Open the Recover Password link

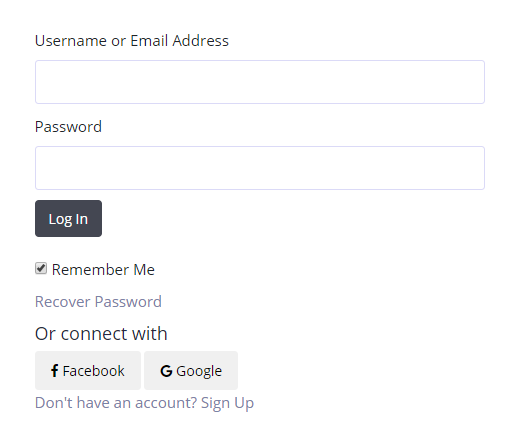point(98,302)
